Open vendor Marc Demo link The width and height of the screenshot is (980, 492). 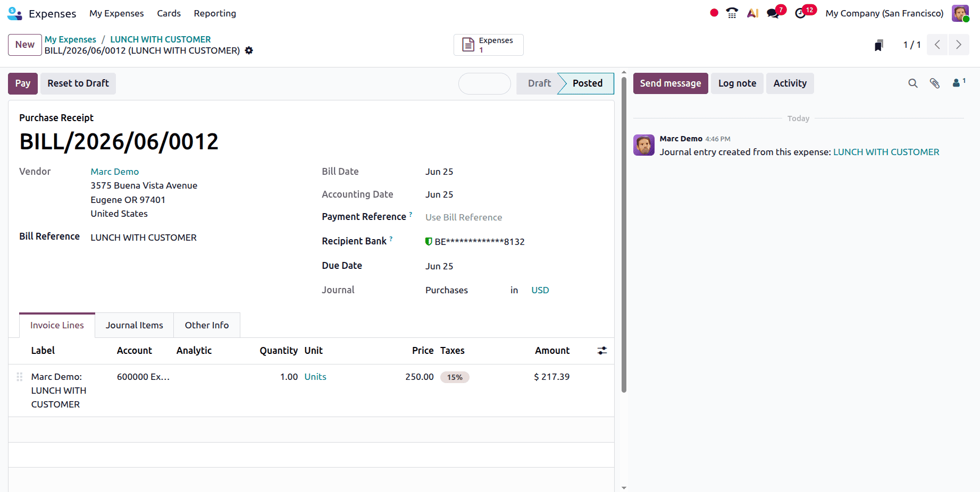[x=115, y=172]
